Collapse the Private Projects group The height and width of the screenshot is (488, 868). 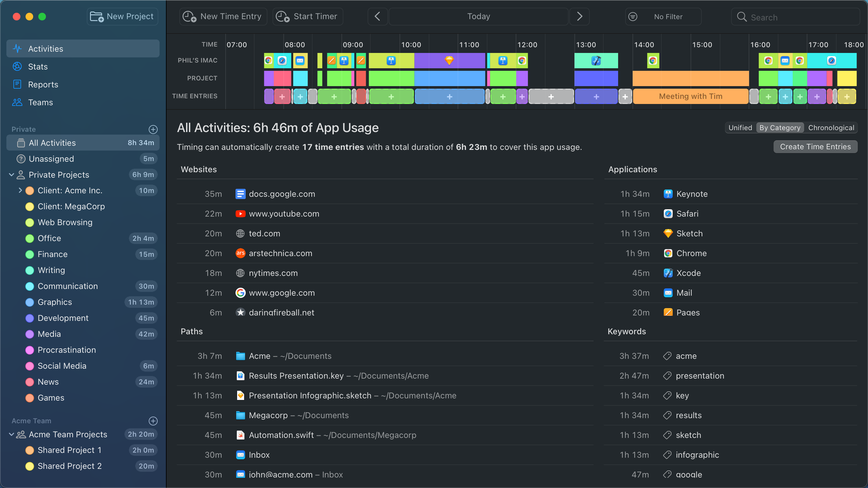point(11,175)
